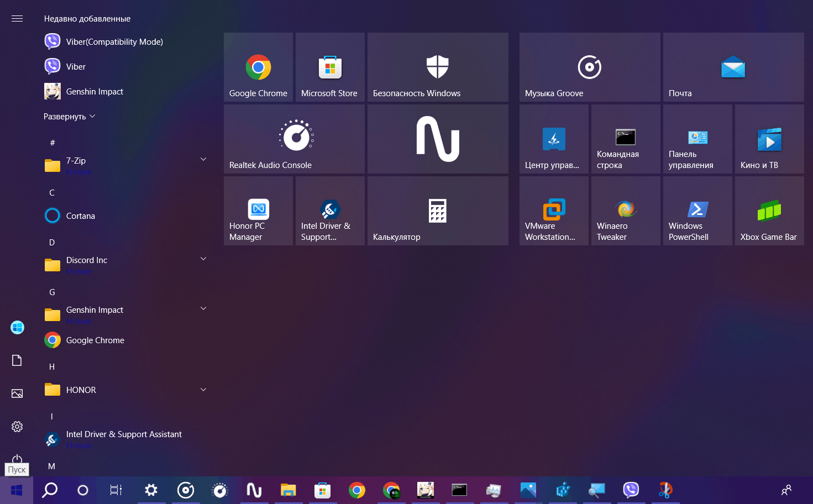Open the Documents sidebar icon
The height and width of the screenshot is (504, 813).
[17, 360]
